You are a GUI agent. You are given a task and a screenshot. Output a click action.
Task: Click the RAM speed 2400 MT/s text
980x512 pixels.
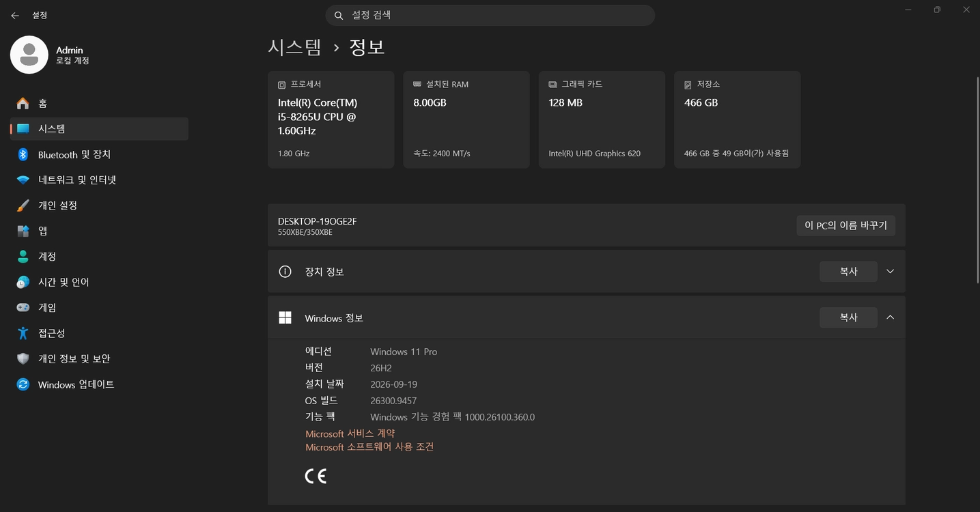442,154
